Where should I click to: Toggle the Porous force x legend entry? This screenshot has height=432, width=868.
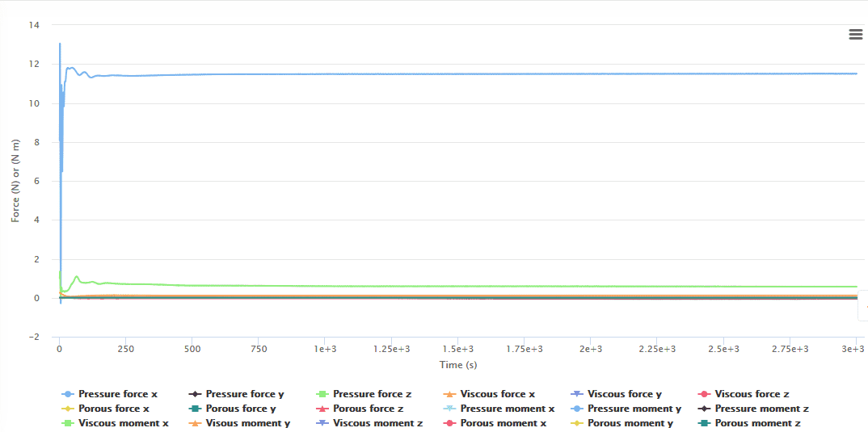click(106, 409)
